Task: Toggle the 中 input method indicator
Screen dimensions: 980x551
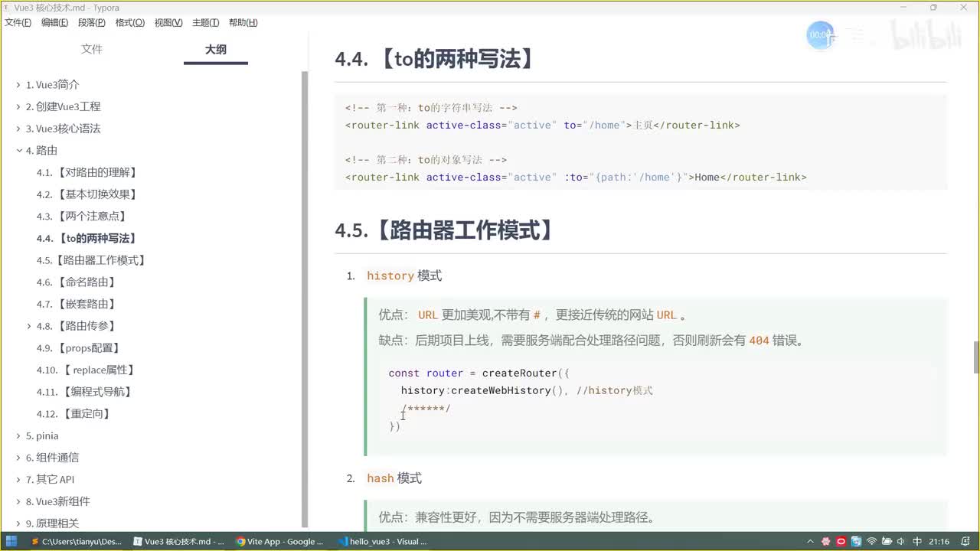Action: (x=917, y=542)
